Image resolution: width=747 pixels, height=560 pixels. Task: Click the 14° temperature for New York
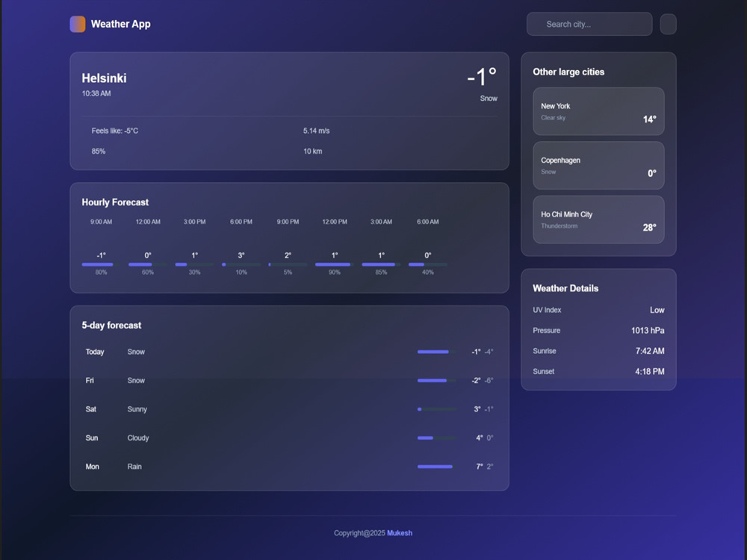[x=649, y=119]
